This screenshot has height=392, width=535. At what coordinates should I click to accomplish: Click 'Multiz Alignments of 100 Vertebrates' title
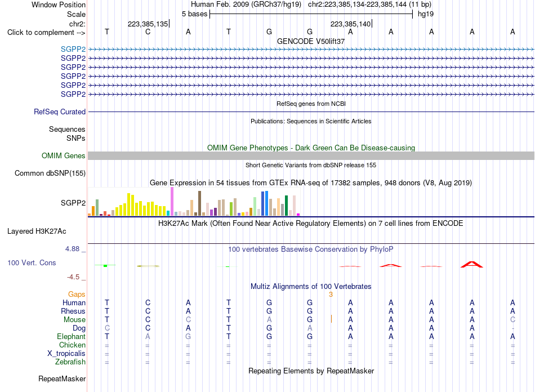coord(311,286)
